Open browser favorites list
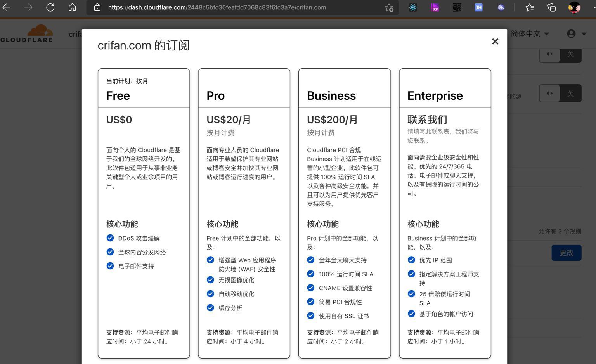Image resolution: width=596 pixels, height=364 pixels. click(529, 7)
